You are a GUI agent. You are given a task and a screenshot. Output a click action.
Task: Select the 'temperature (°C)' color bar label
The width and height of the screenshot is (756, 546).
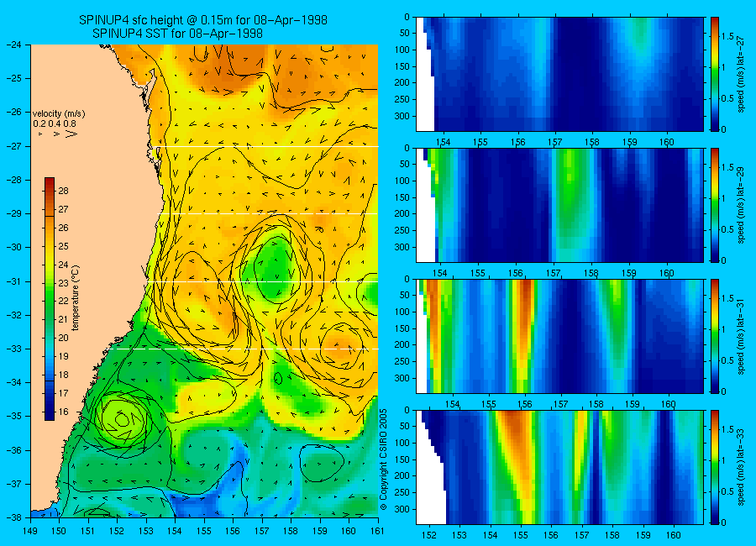click(x=76, y=298)
